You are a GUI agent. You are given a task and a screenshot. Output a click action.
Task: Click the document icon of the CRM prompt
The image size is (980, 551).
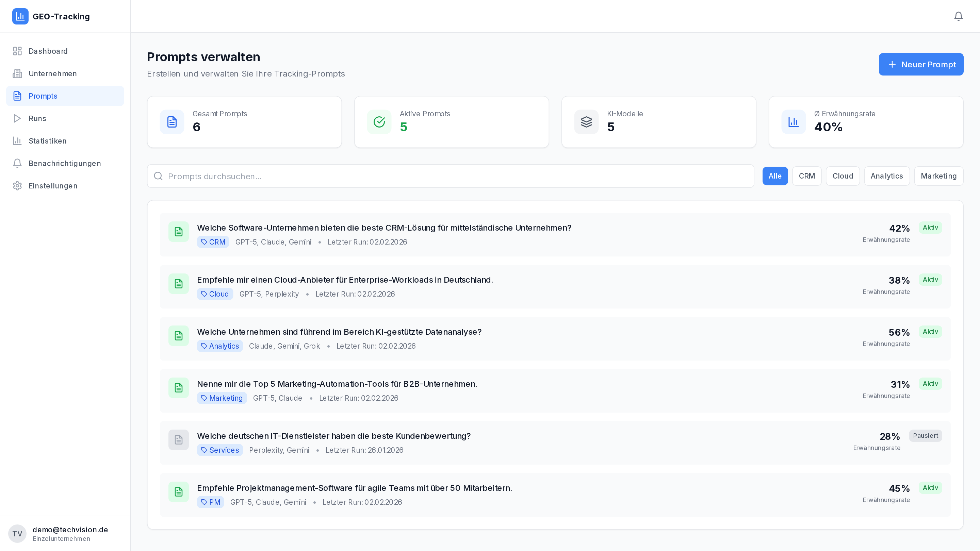coord(178,232)
